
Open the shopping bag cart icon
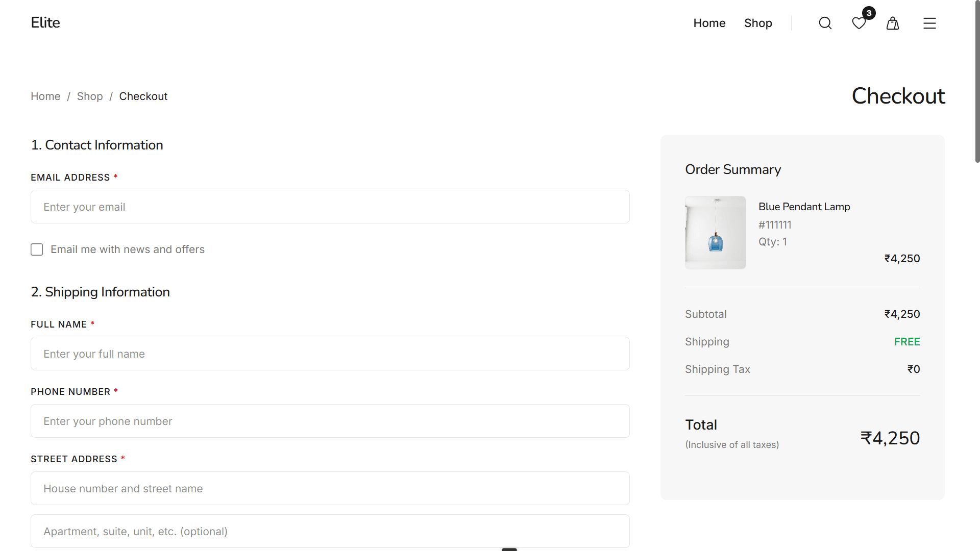coord(893,23)
